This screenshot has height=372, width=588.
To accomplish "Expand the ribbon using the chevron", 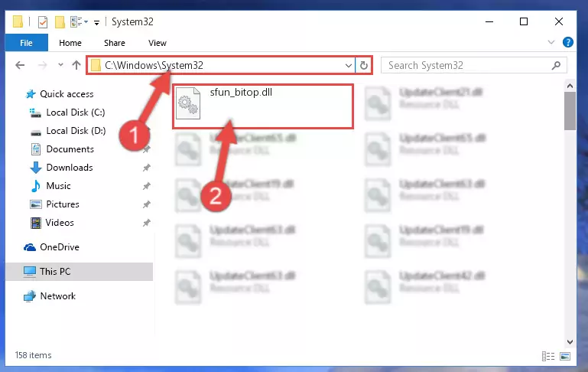I will click(551, 42).
